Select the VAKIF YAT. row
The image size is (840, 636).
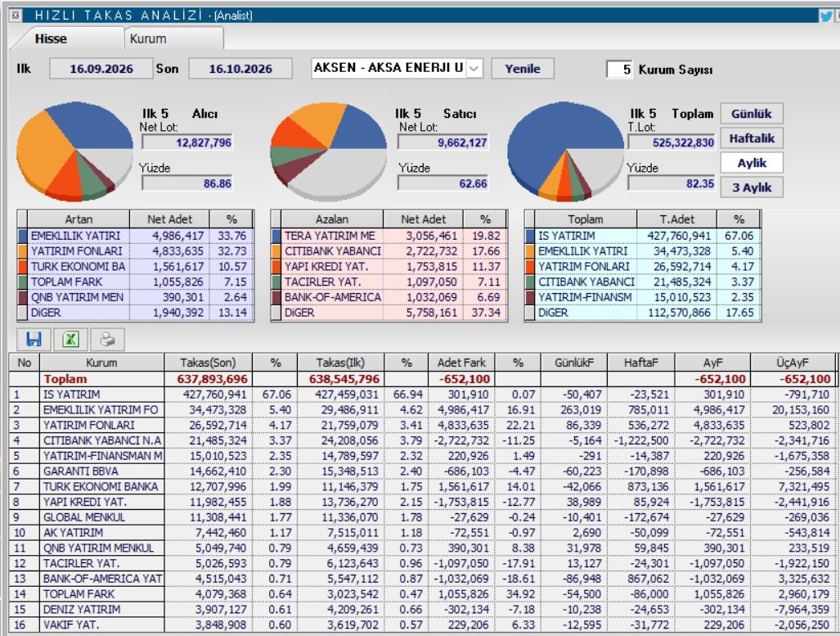click(421, 625)
